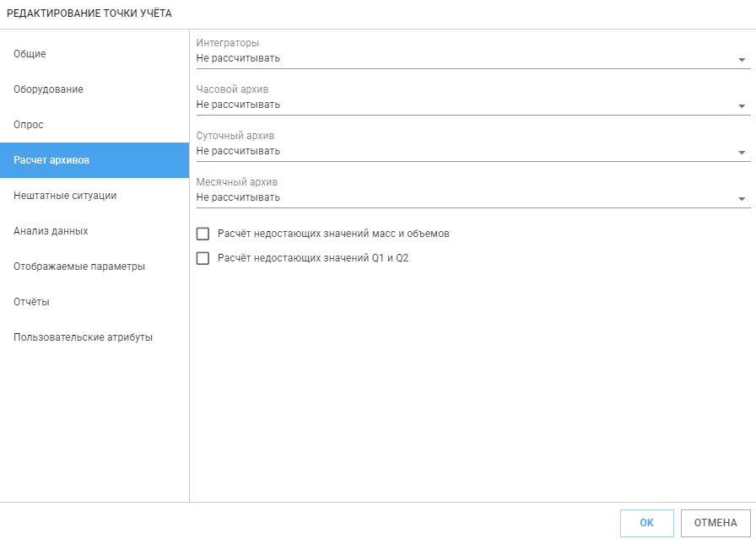Confirm changes with the OK button
This screenshot has height=544, width=756.
coord(646,523)
